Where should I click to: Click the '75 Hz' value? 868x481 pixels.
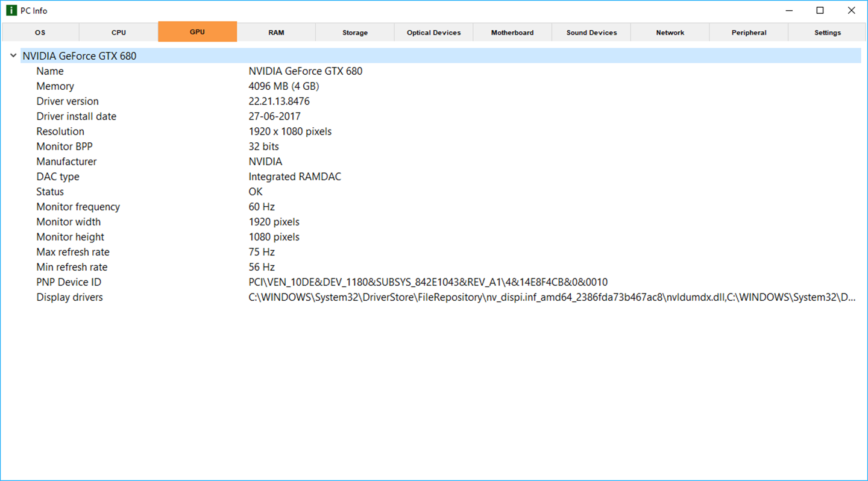click(x=262, y=252)
